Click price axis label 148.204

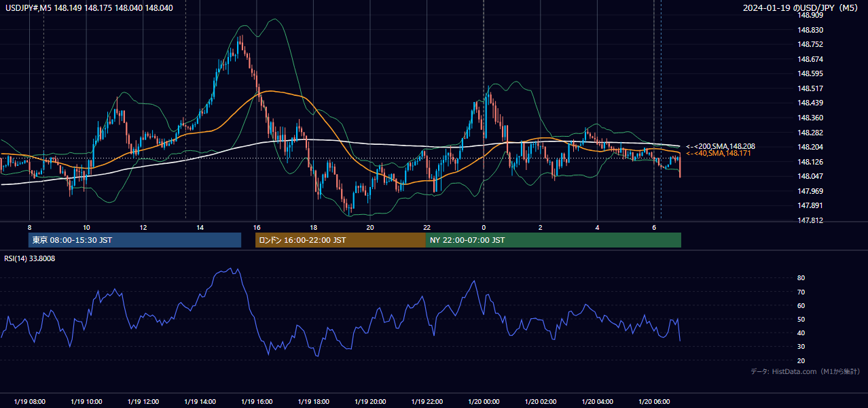coord(811,147)
